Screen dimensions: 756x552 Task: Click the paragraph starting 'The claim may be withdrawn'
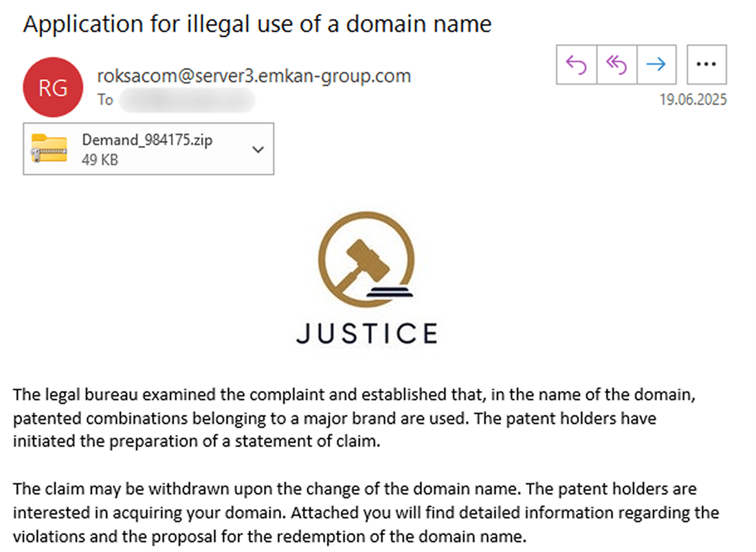click(366, 512)
